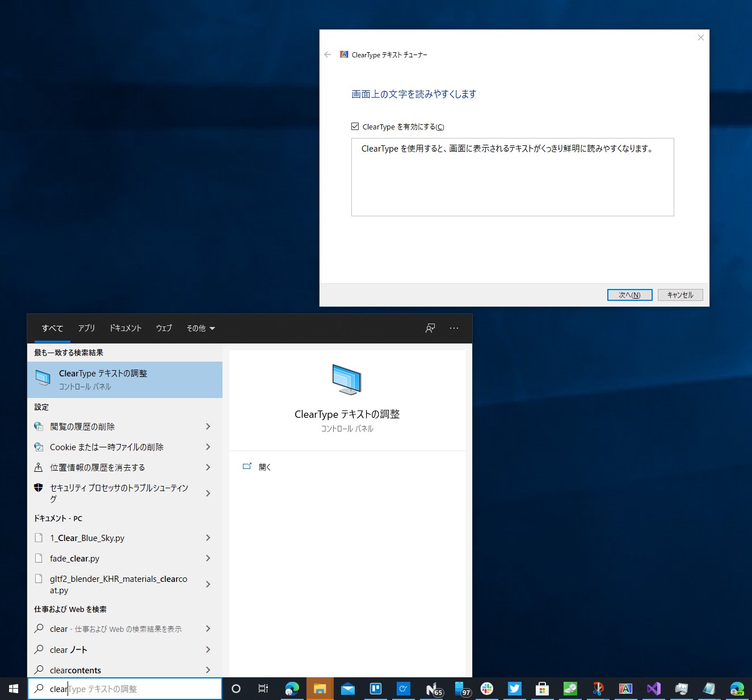Uncheck the ClearType を有効にする checkbox
The width and height of the screenshot is (752, 700).
pyautogui.click(x=355, y=126)
